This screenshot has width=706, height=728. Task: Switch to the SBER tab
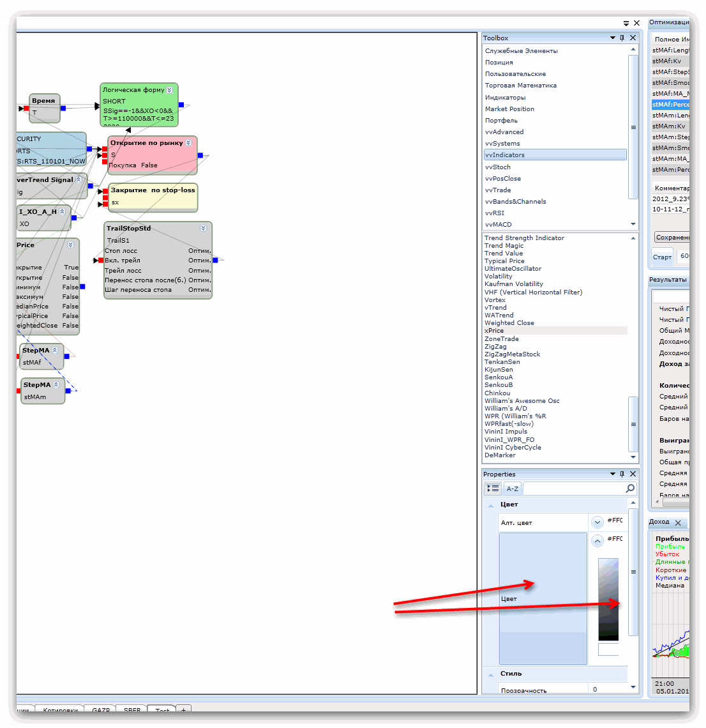132,709
